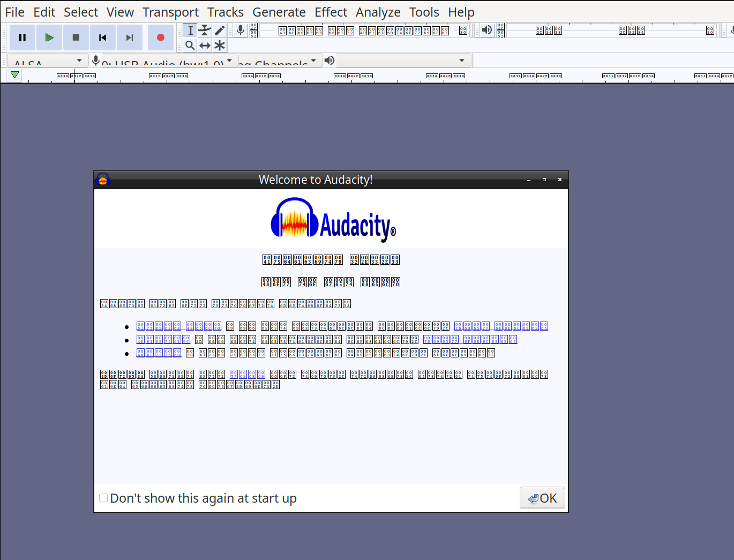Open the Select menu
Screen dimensions: 734x560
click(81, 12)
